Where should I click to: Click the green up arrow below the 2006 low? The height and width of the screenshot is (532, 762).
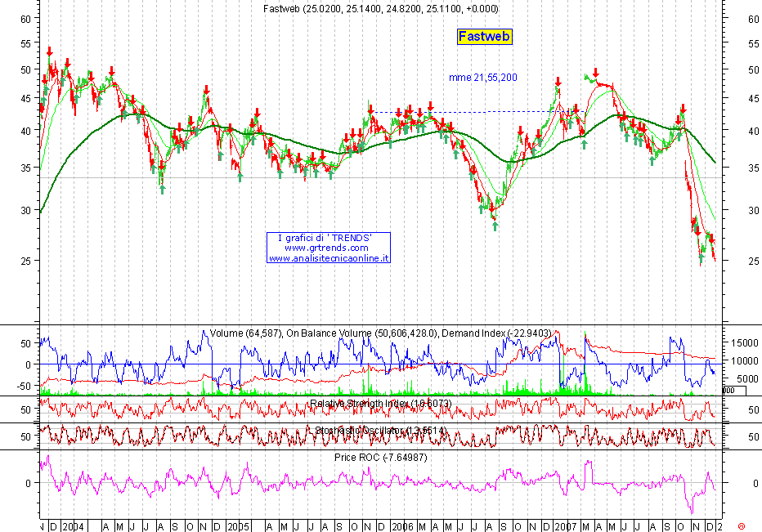pos(495,226)
